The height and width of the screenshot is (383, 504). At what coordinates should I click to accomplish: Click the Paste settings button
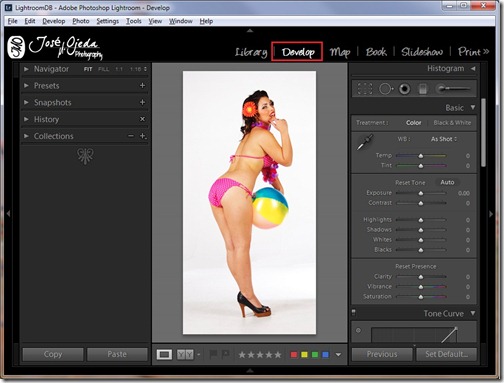click(117, 354)
